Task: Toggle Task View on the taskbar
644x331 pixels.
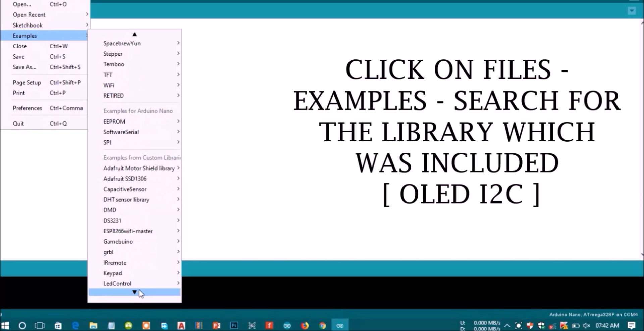Action: click(39, 325)
